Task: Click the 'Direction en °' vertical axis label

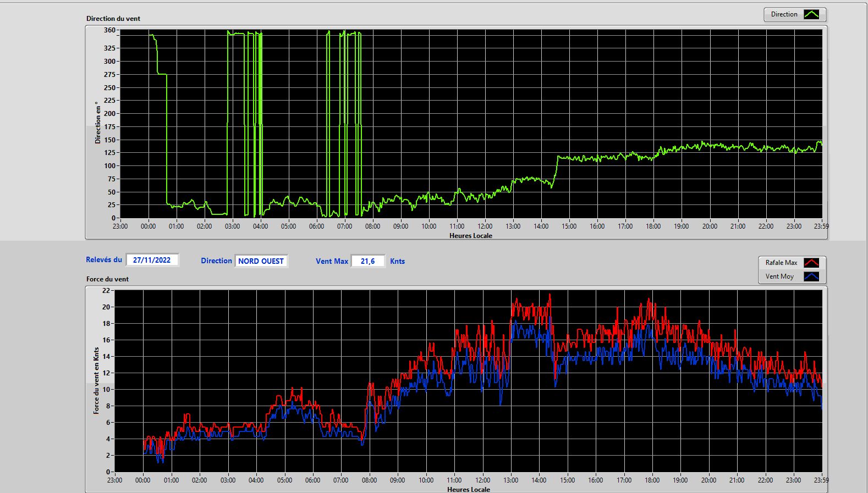Action: tap(98, 123)
